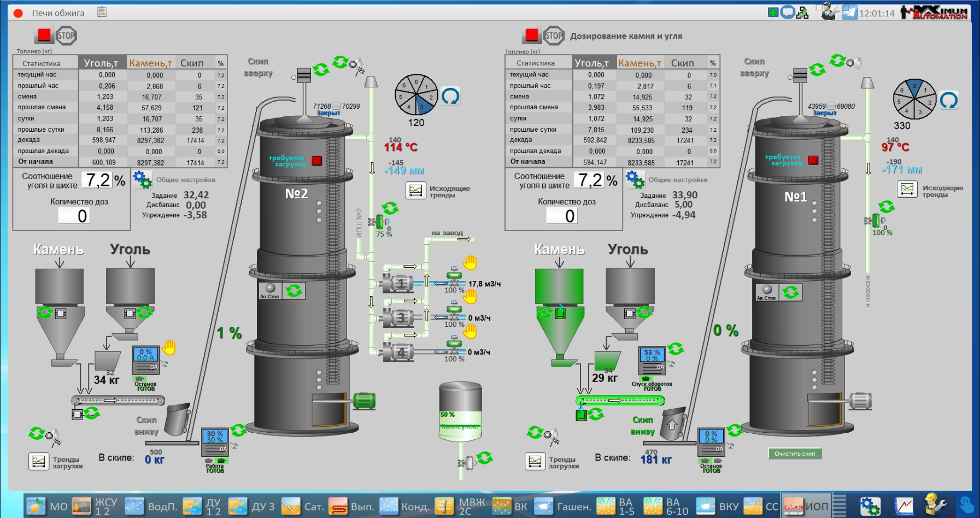Click rotate arrow beside the 330 sector dial

(949, 100)
